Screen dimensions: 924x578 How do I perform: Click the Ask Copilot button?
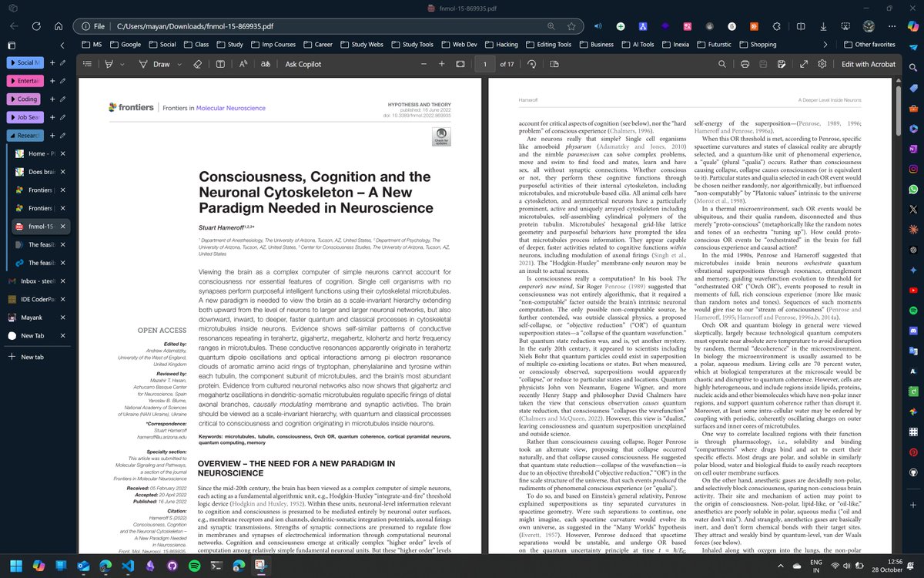tap(303, 64)
